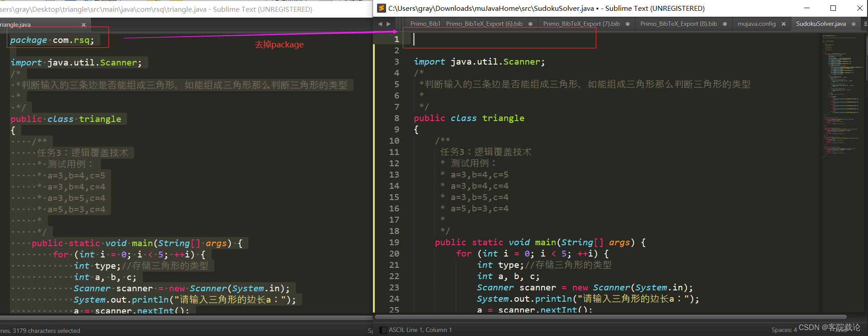Click comment '测试用例：' on line 12

click(x=473, y=163)
